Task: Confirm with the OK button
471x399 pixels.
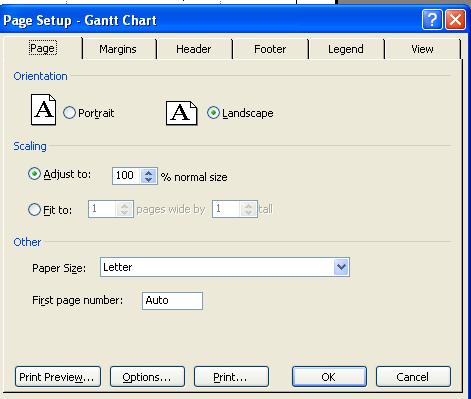Action: click(x=329, y=377)
